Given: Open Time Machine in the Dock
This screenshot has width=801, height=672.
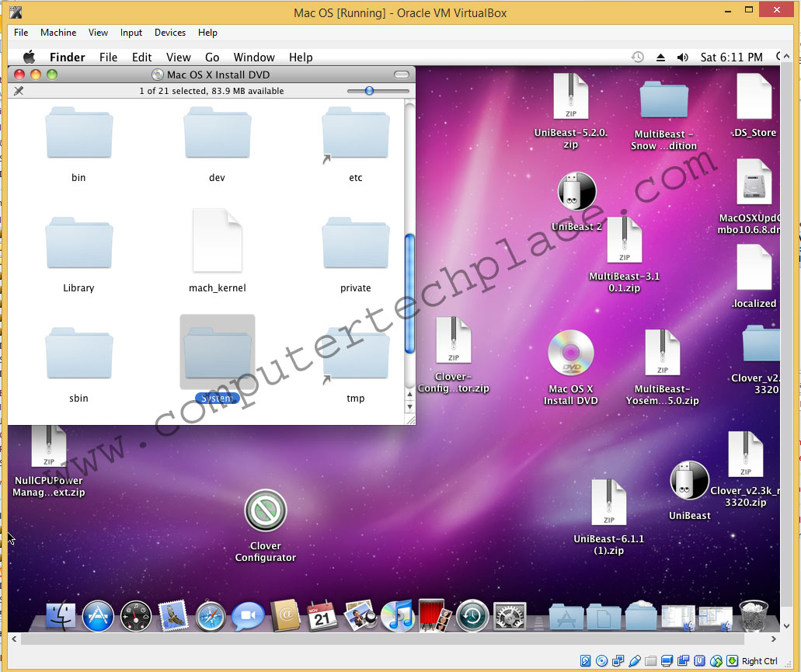Looking at the screenshot, I should (x=472, y=616).
